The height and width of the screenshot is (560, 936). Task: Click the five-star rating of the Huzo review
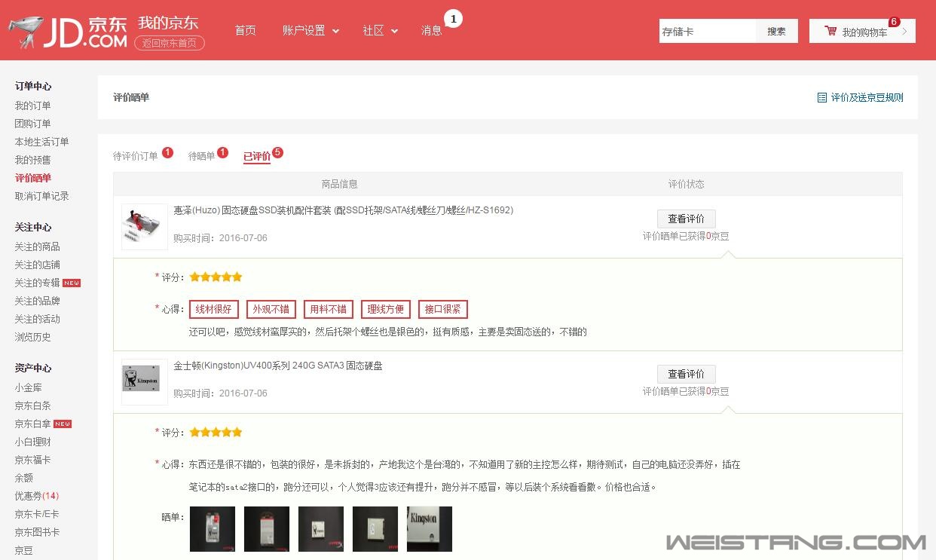click(x=216, y=277)
